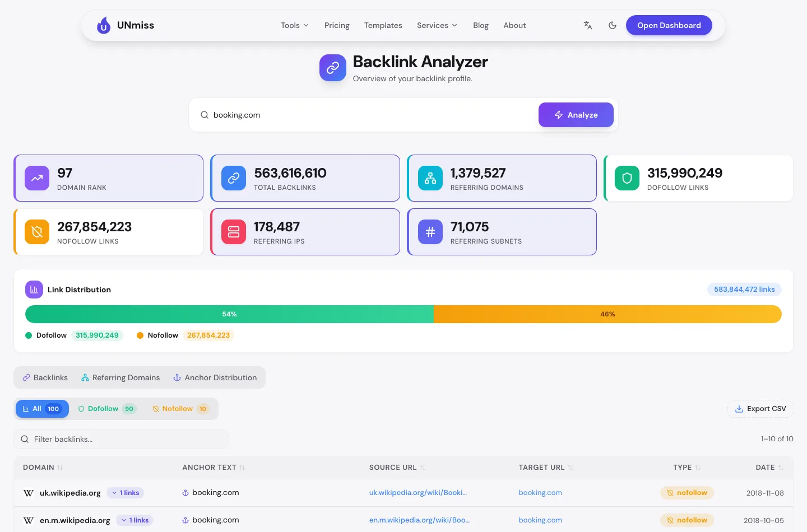Screen dimensions: 807x532
Task: Click the magnifier icon in domain search box
Action: tap(205, 115)
